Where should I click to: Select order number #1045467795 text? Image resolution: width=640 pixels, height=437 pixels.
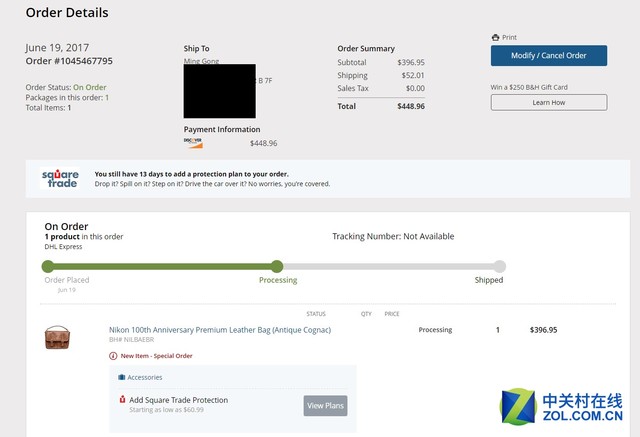coord(69,61)
